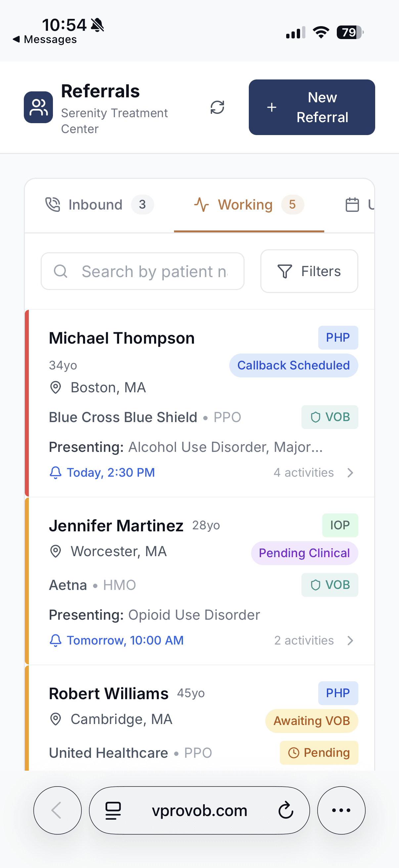The width and height of the screenshot is (399, 868).
Task: Tap the location pin next to Boston, MA
Action: 56,388
